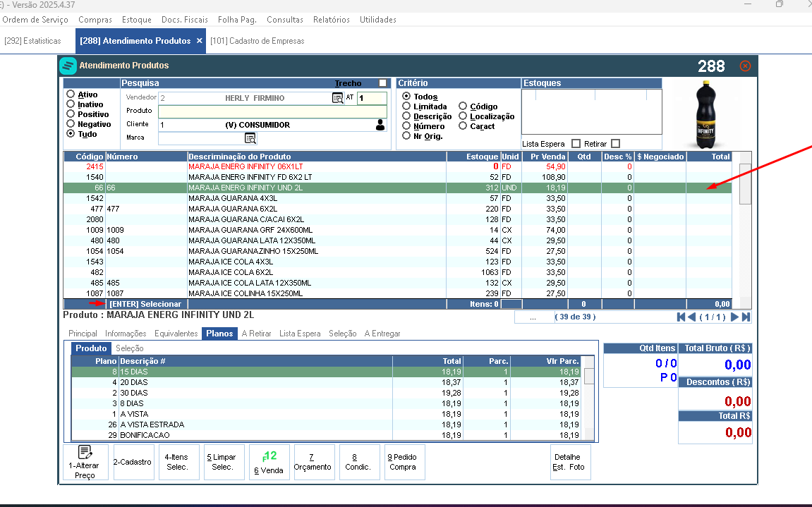The width and height of the screenshot is (812, 507).
Task: Click the application logo in Atendimento Produtos header
Action: tap(68, 66)
